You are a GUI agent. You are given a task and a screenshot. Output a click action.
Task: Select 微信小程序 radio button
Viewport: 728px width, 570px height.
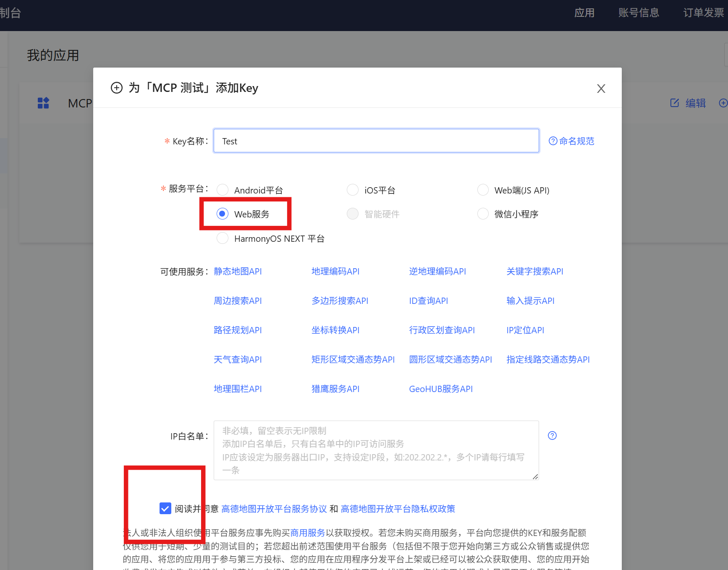pyautogui.click(x=483, y=214)
